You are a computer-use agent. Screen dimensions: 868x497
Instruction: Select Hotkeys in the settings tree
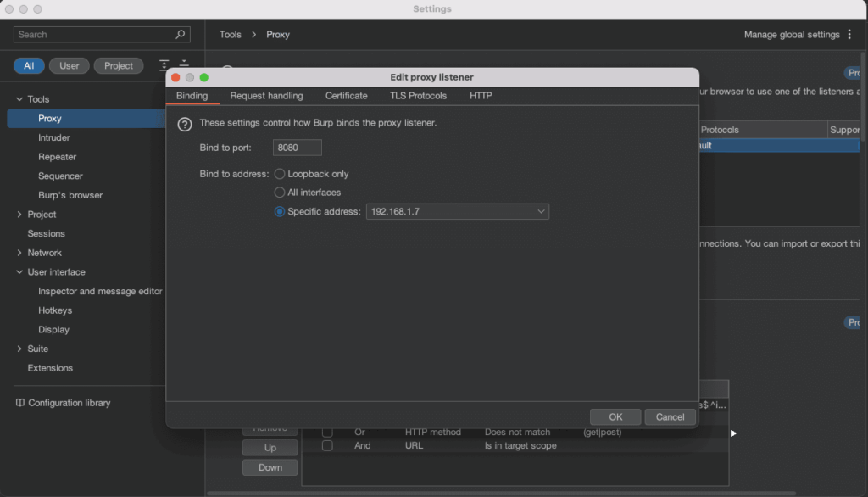click(55, 310)
